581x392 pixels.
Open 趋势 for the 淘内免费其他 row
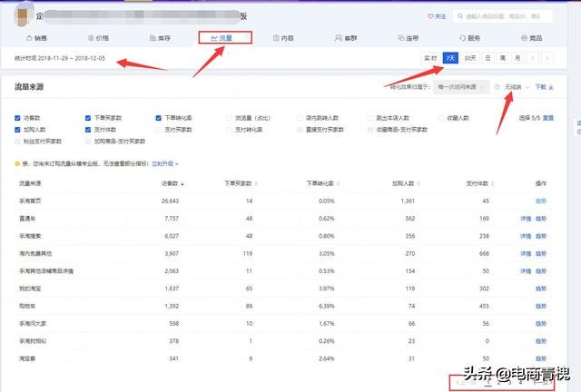pyautogui.click(x=541, y=254)
